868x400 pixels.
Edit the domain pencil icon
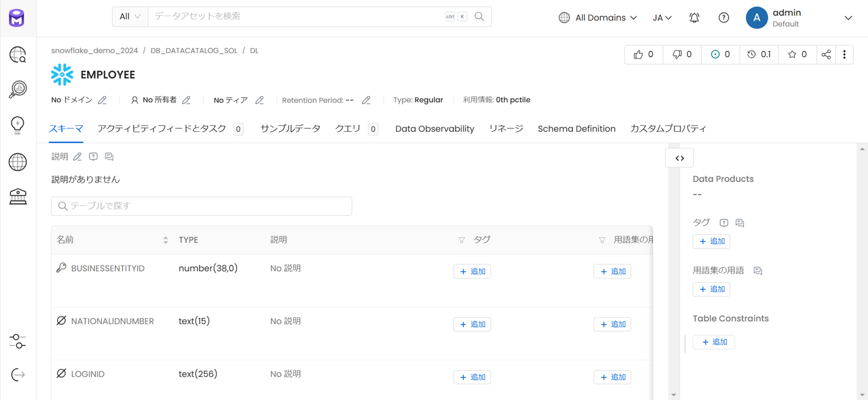coord(102,100)
